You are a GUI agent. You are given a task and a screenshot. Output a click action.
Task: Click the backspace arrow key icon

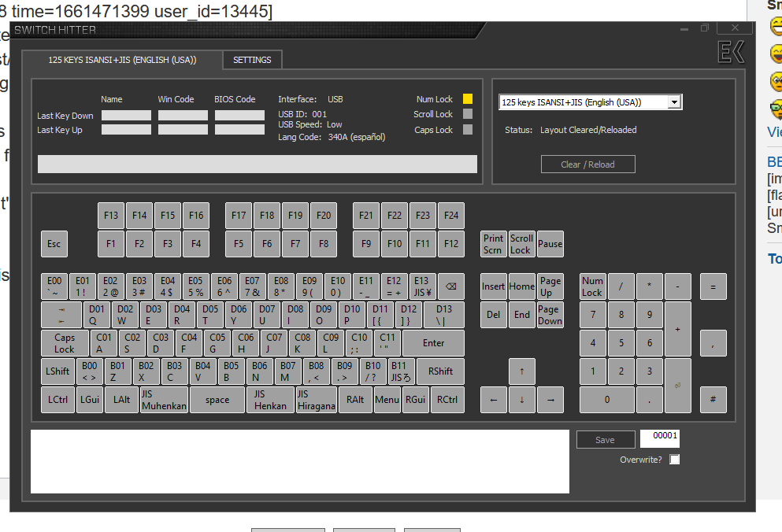click(x=450, y=286)
